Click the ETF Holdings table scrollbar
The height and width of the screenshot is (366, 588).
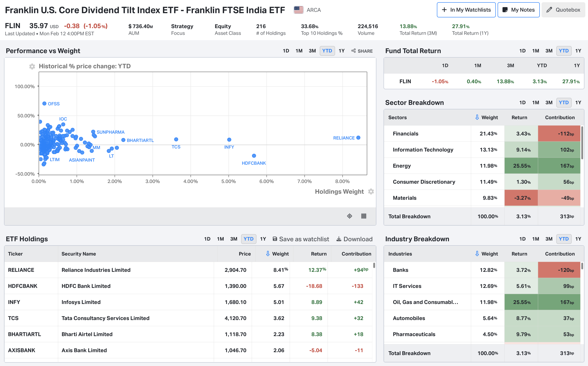(x=374, y=265)
